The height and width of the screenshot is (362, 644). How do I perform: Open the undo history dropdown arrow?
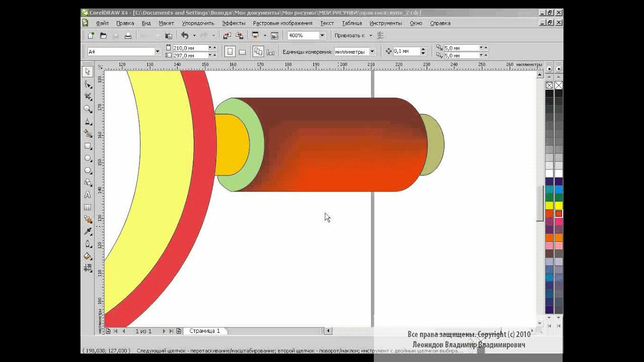tap(194, 36)
